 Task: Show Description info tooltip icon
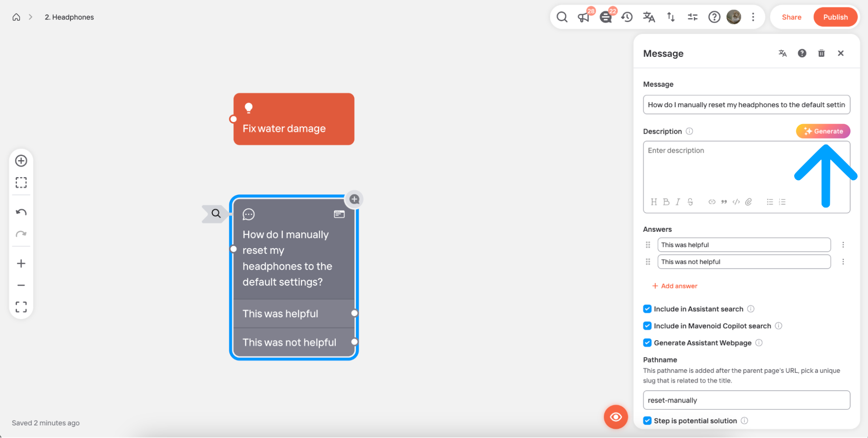(x=690, y=131)
